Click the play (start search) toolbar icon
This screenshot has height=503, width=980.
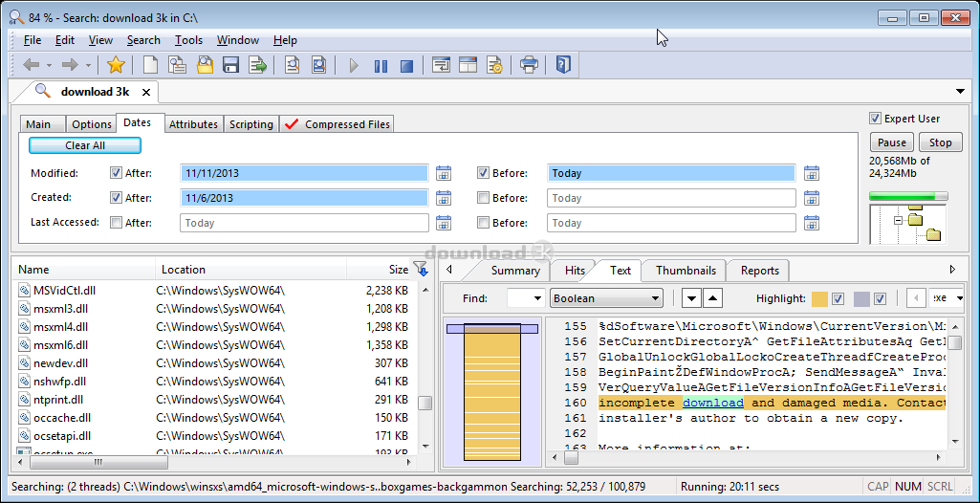354,65
